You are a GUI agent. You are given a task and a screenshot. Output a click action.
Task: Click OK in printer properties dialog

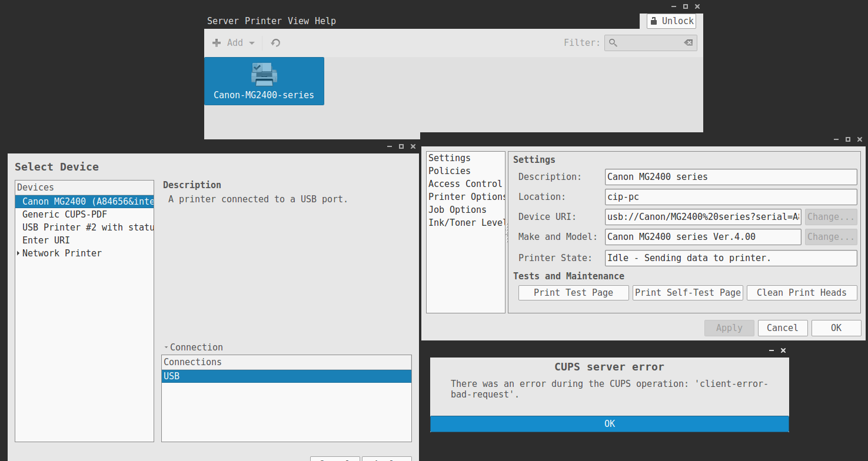coord(836,328)
